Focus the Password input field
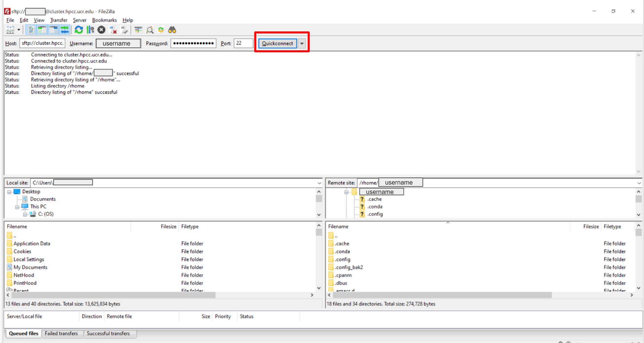This screenshot has width=644, height=343. coord(193,43)
